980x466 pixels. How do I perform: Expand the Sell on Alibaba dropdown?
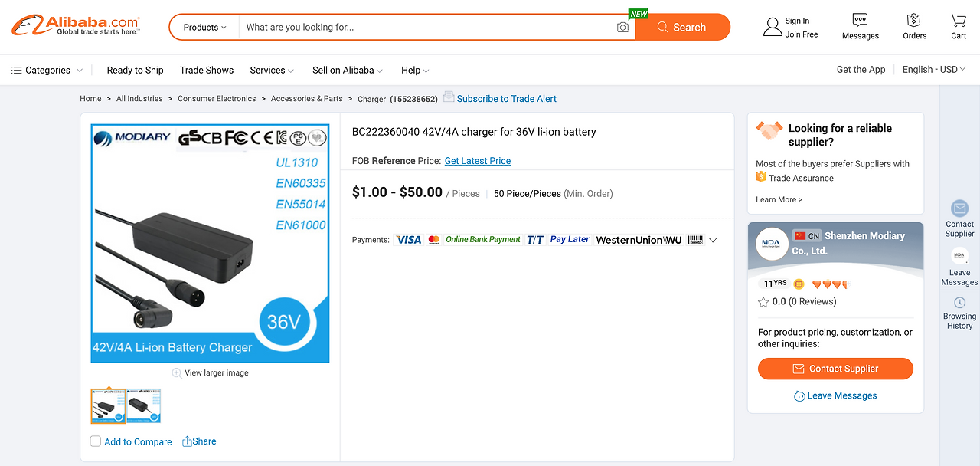pyautogui.click(x=348, y=71)
